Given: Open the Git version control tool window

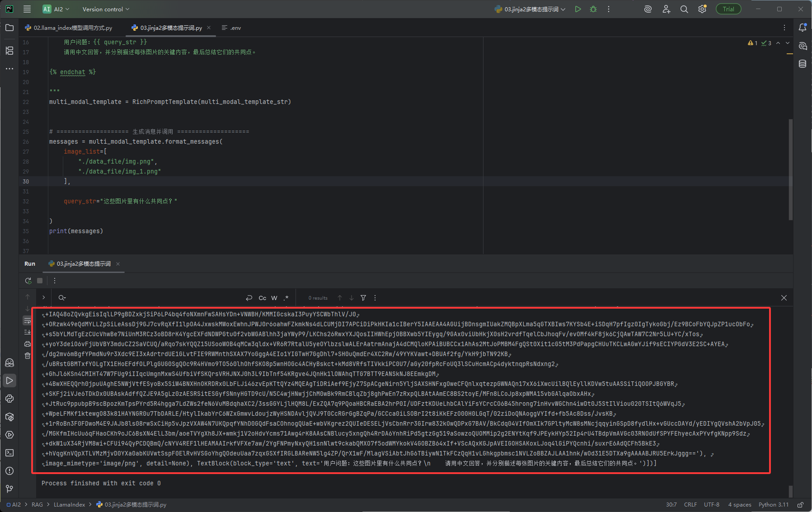Looking at the screenshot, I should [x=9, y=489].
